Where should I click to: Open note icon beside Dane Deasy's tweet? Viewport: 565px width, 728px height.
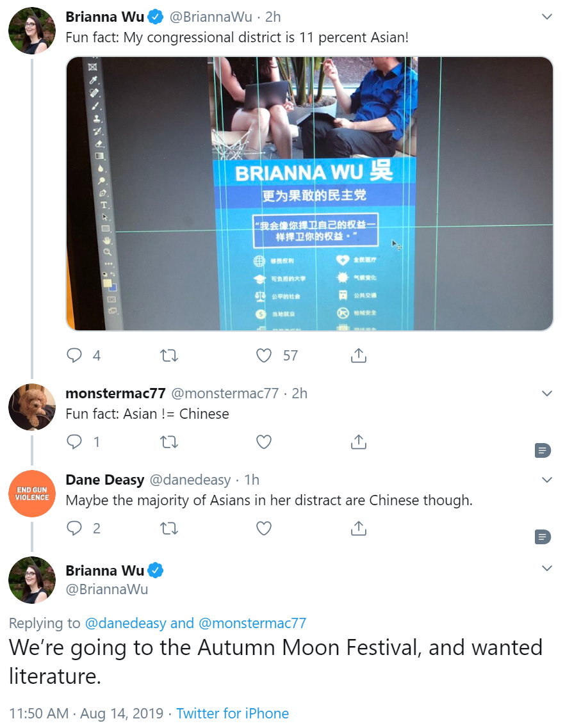tap(543, 537)
